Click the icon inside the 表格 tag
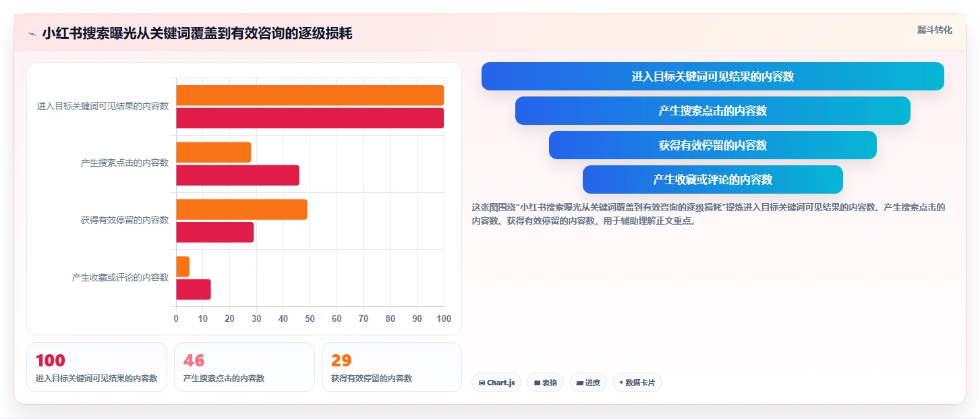The height and width of the screenshot is (419, 980). [x=537, y=383]
